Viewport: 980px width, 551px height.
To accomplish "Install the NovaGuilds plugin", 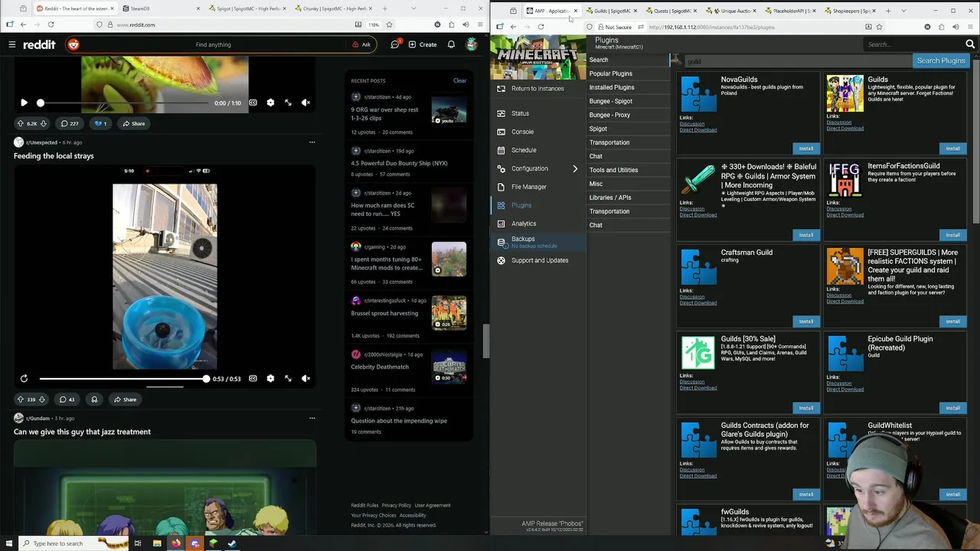I will pos(806,148).
